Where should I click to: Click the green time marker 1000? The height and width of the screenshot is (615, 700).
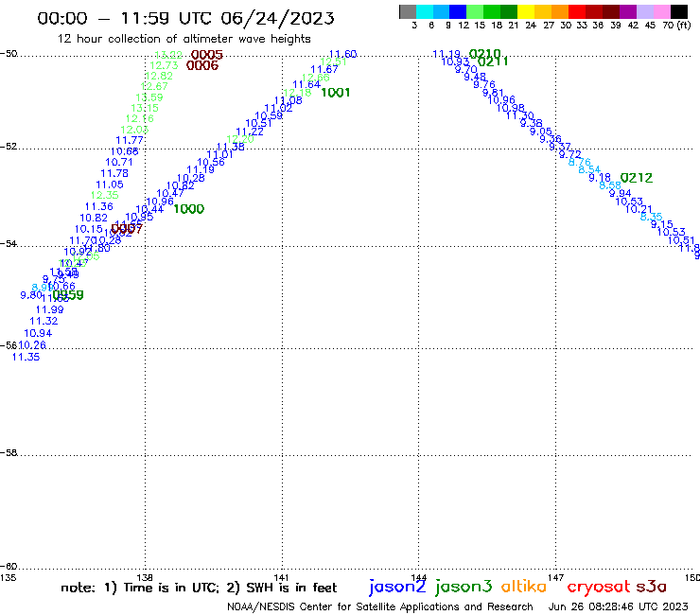[188, 209]
